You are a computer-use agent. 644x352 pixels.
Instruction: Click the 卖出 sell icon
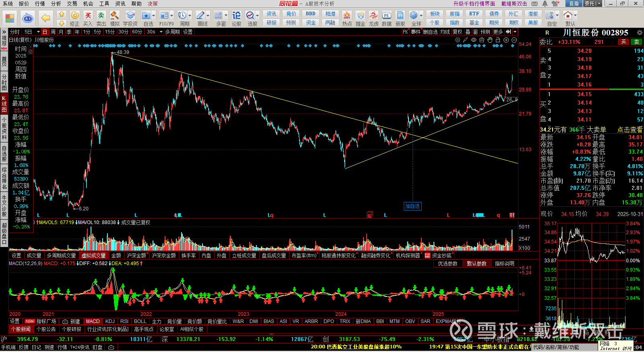tap(101, 19)
